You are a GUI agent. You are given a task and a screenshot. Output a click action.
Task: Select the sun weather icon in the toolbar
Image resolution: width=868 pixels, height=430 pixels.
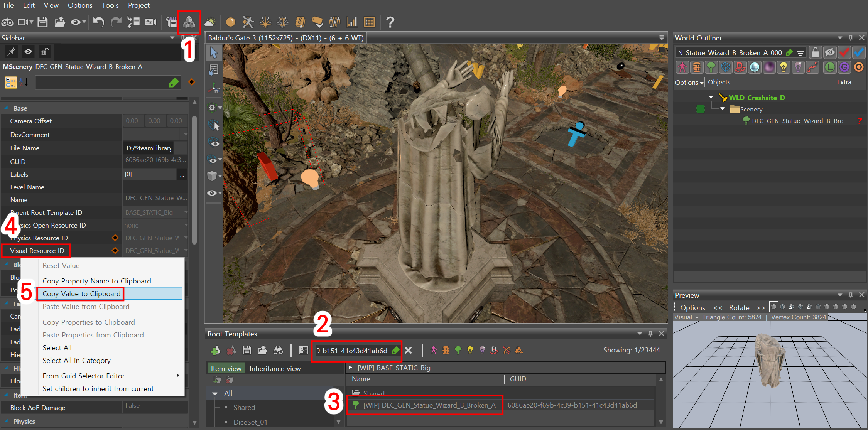click(x=210, y=22)
